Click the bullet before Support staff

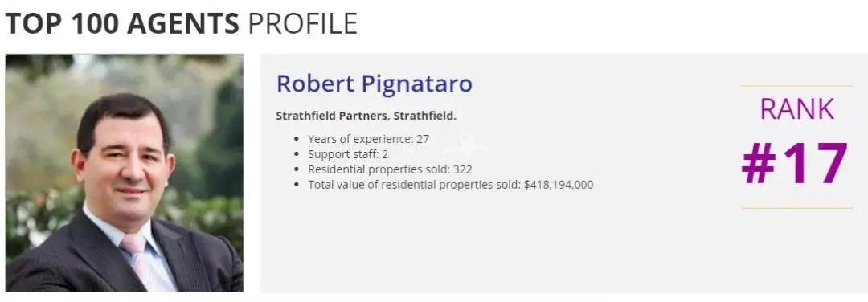[297, 155]
